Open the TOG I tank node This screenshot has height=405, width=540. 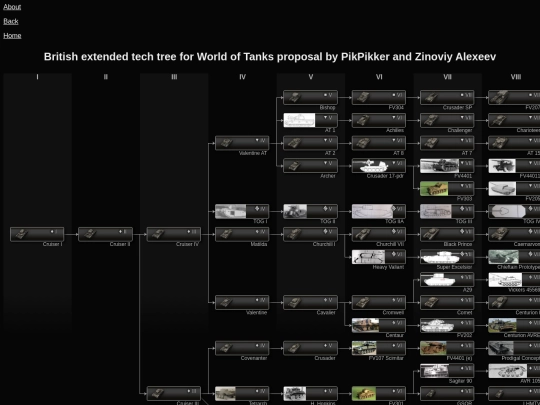[242, 211]
